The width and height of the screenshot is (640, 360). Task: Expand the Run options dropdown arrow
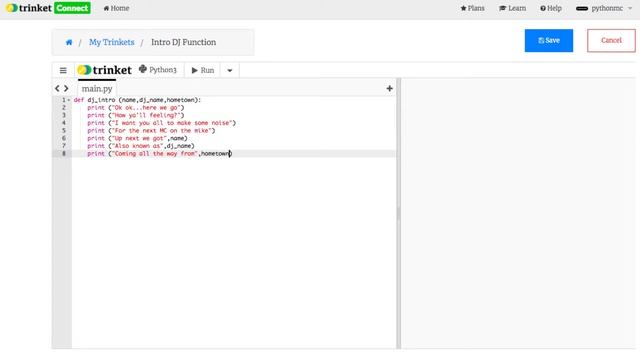(x=230, y=70)
